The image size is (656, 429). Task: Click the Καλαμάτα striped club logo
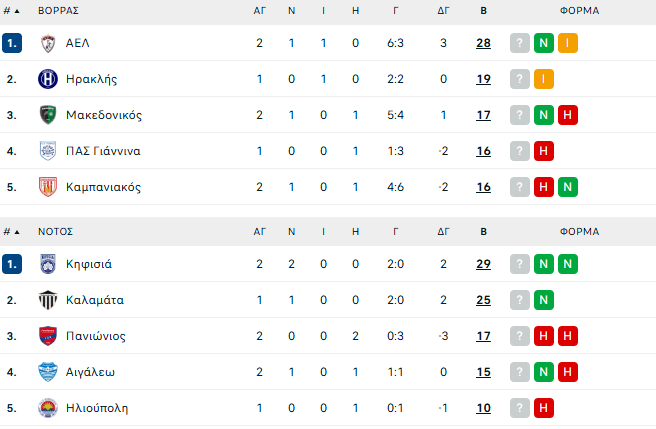pos(48,300)
